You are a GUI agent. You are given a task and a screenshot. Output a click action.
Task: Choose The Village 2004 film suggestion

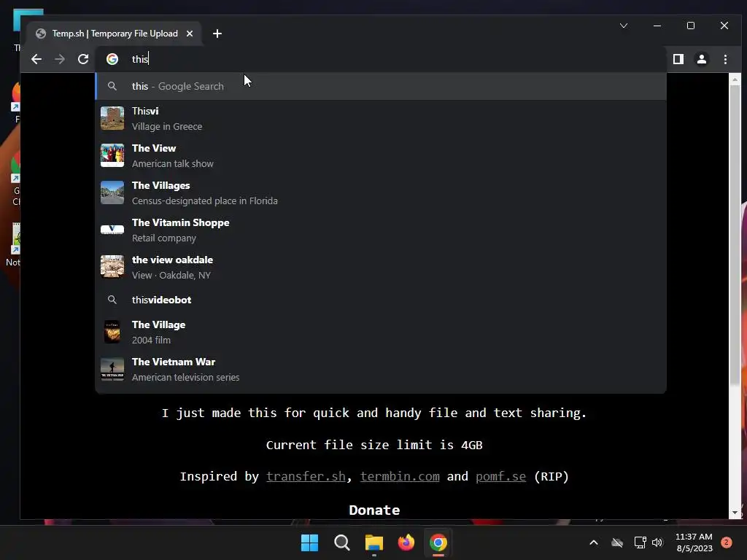[x=381, y=332]
